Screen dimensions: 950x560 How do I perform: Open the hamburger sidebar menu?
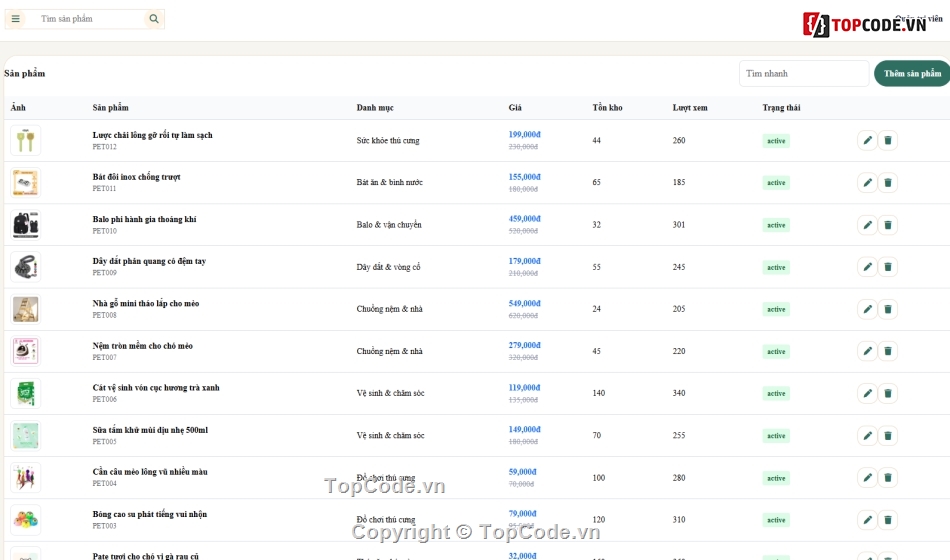pos(16,19)
